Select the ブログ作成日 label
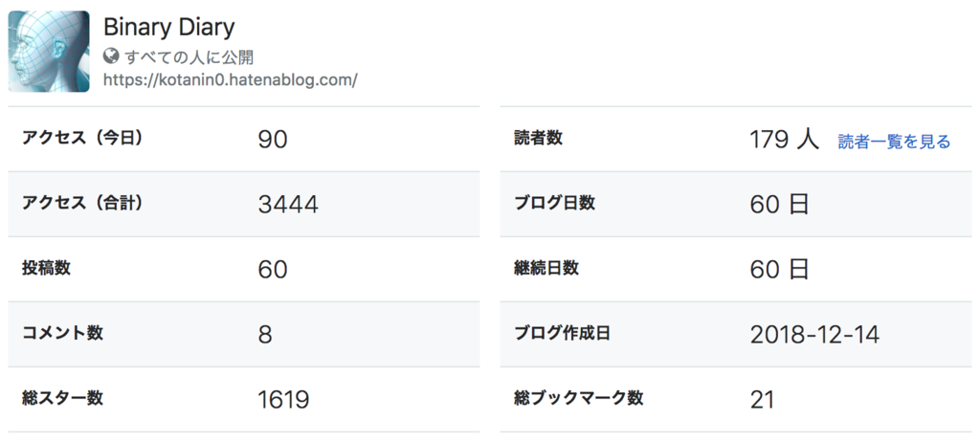This screenshot has width=980, height=442. (x=562, y=333)
